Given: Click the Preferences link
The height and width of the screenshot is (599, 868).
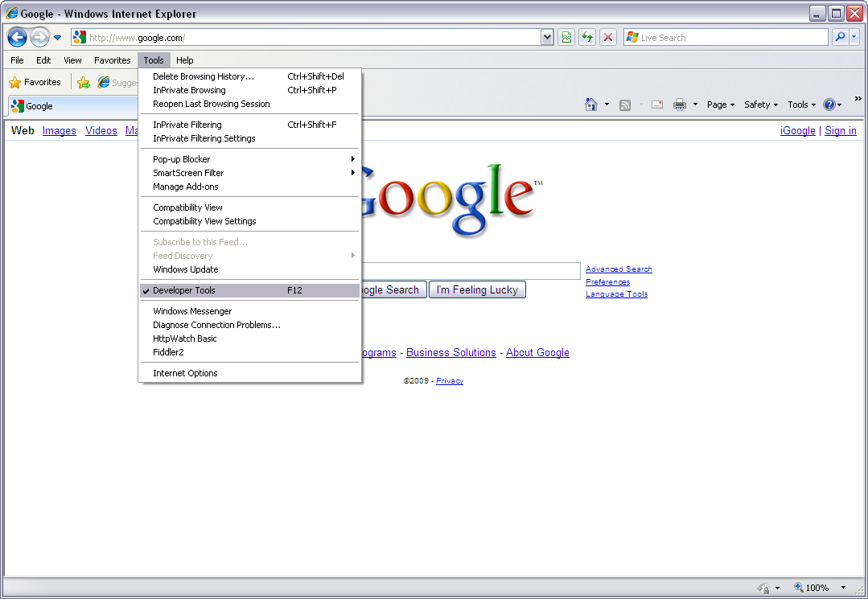Looking at the screenshot, I should (x=608, y=282).
